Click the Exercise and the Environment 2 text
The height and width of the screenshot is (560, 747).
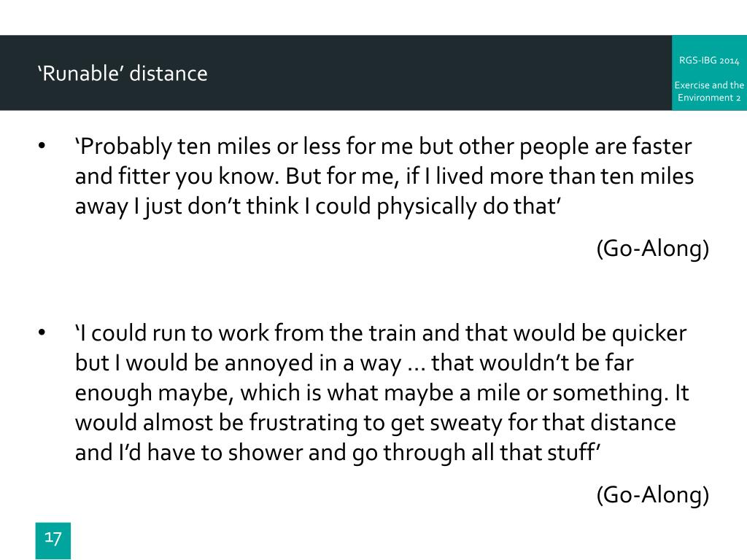(x=709, y=91)
